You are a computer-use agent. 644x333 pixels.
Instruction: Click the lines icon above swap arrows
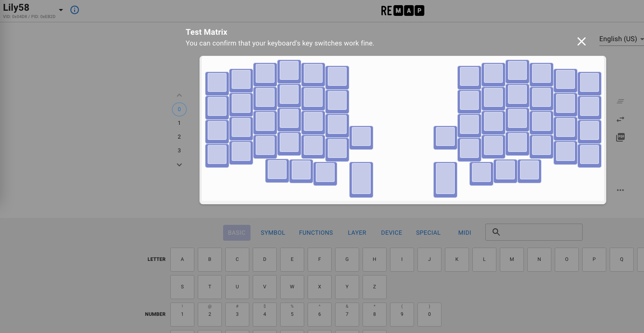(620, 102)
